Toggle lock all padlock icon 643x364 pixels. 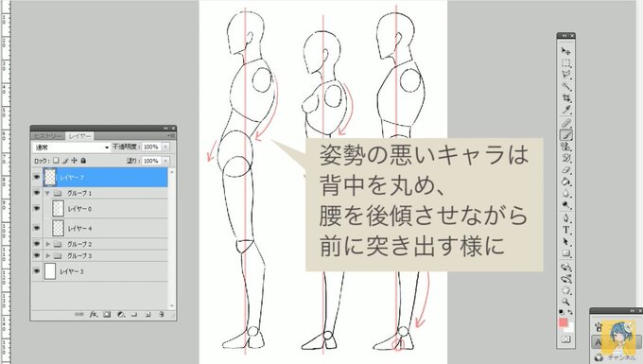point(83,161)
